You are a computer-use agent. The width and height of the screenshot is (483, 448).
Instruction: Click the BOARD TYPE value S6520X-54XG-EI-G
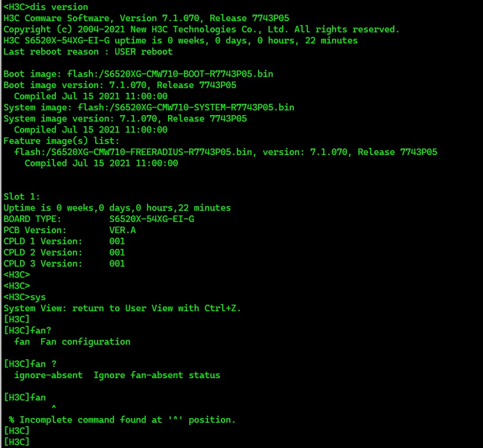(x=151, y=219)
